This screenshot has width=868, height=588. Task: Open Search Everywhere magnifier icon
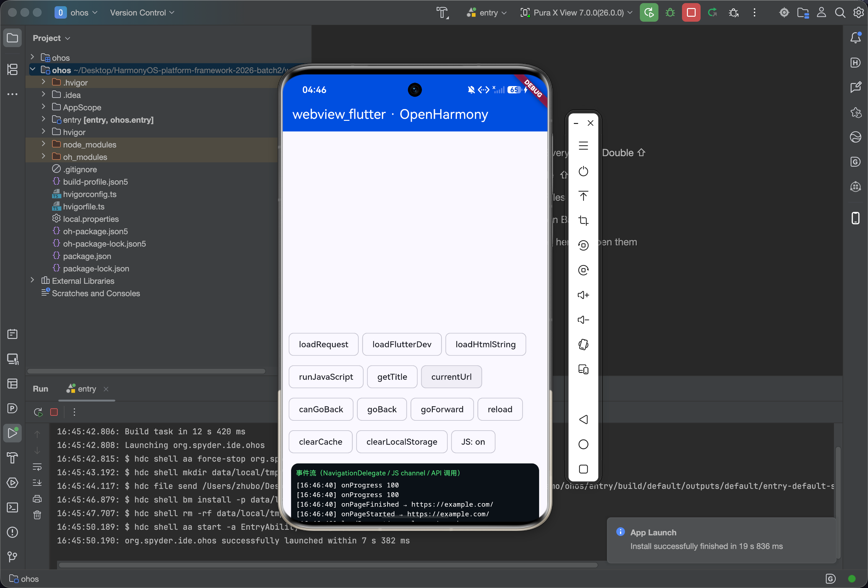pyautogui.click(x=840, y=13)
